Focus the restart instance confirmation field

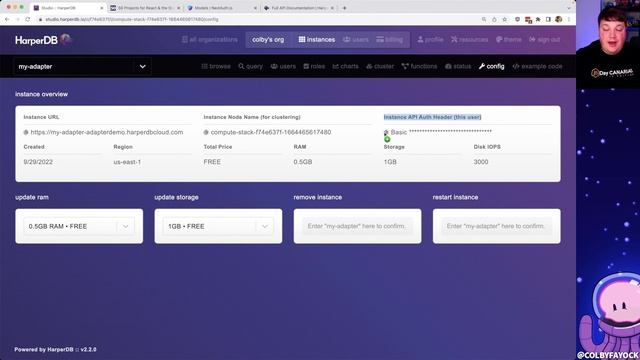[497, 226]
